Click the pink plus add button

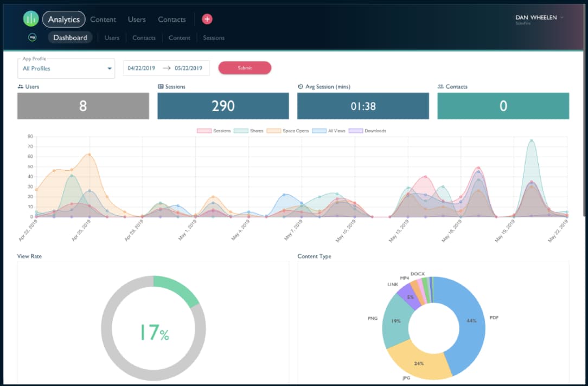(207, 19)
